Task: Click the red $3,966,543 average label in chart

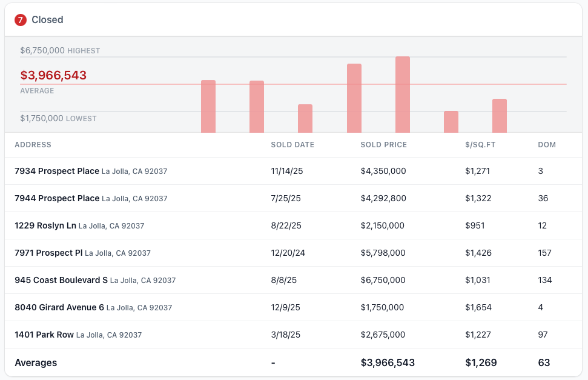Action: (53, 76)
